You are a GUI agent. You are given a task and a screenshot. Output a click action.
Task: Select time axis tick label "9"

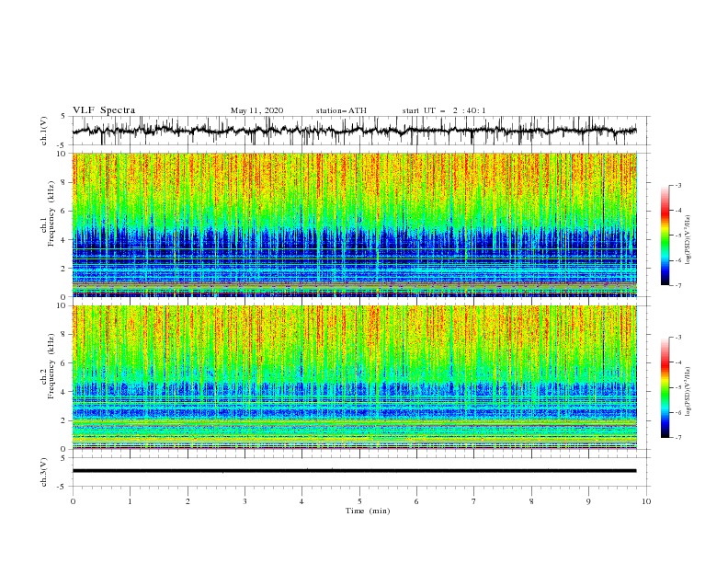pos(588,501)
